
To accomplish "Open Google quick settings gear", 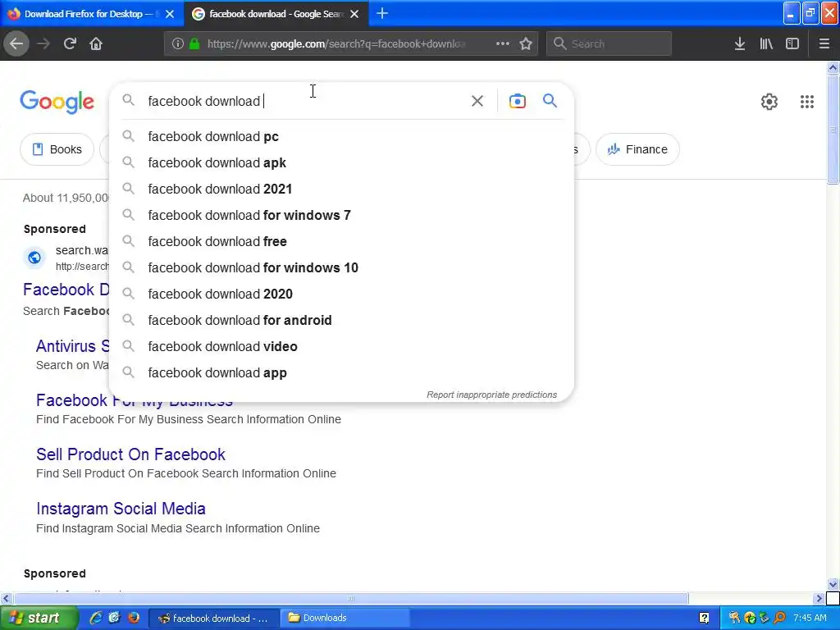I will 769,101.
